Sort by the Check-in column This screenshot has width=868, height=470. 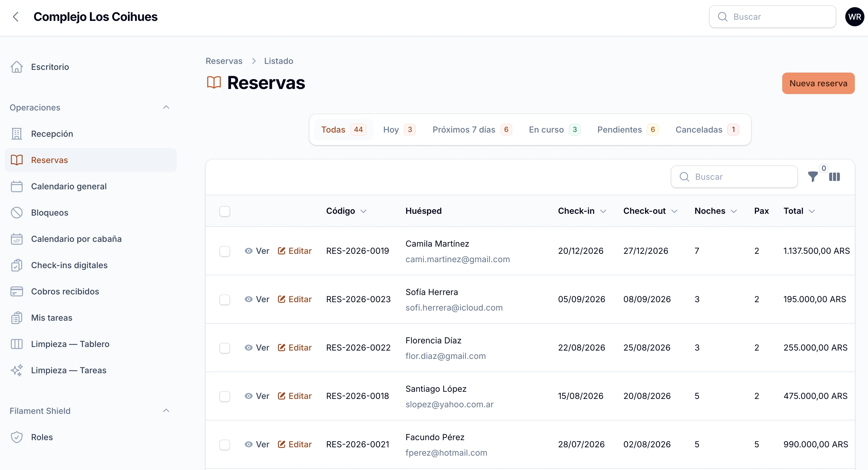pyautogui.click(x=582, y=211)
